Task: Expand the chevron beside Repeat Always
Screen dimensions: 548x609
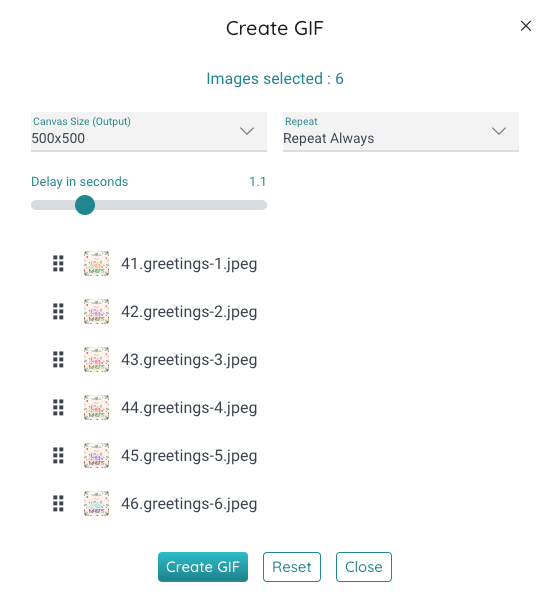Action: click(499, 131)
